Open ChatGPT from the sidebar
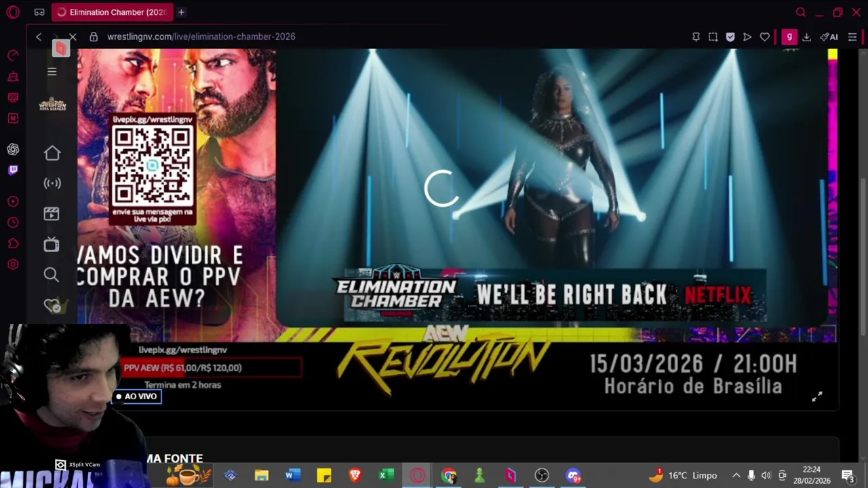The image size is (868, 488). point(13,149)
